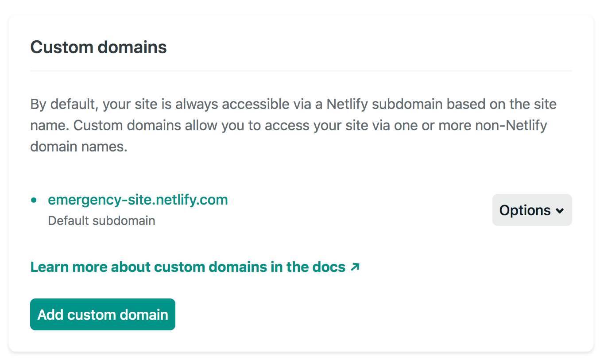Click the teal bullet status indicator
This screenshot has width=604, height=364.
[34, 200]
